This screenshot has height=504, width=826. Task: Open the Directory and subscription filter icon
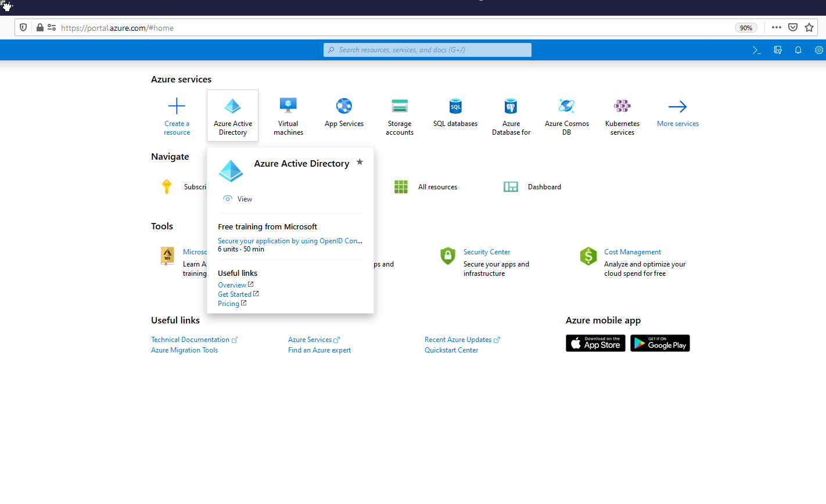(x=778, y=50)
